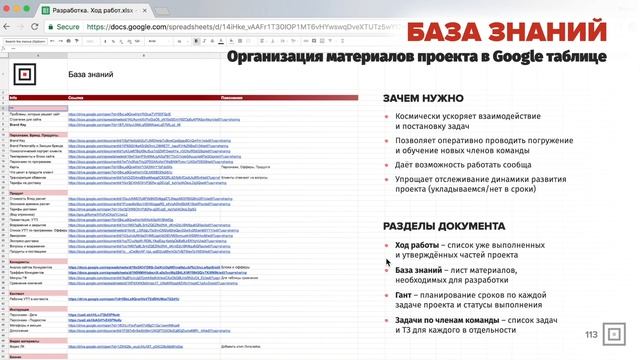
Task: Open horizontal align options
Action: [x=262, y=41]
